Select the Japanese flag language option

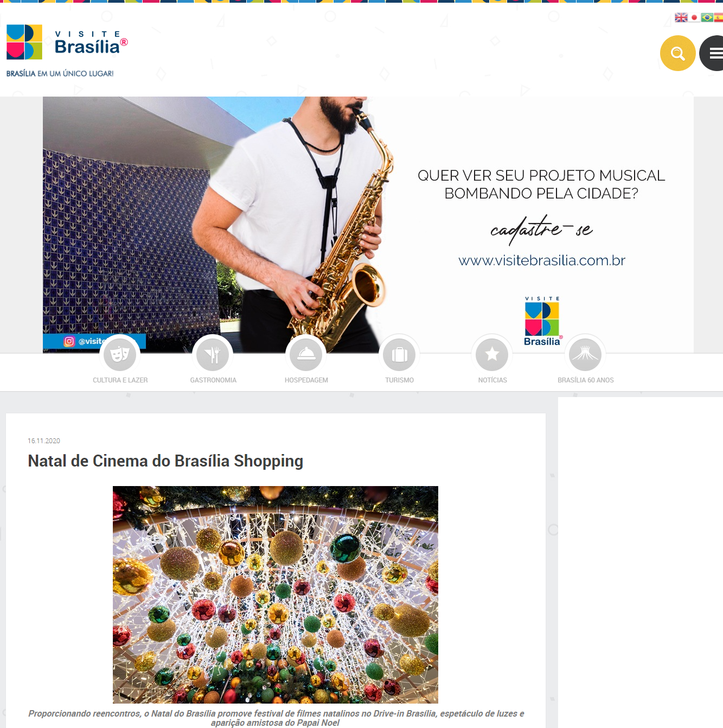[694, 17]
